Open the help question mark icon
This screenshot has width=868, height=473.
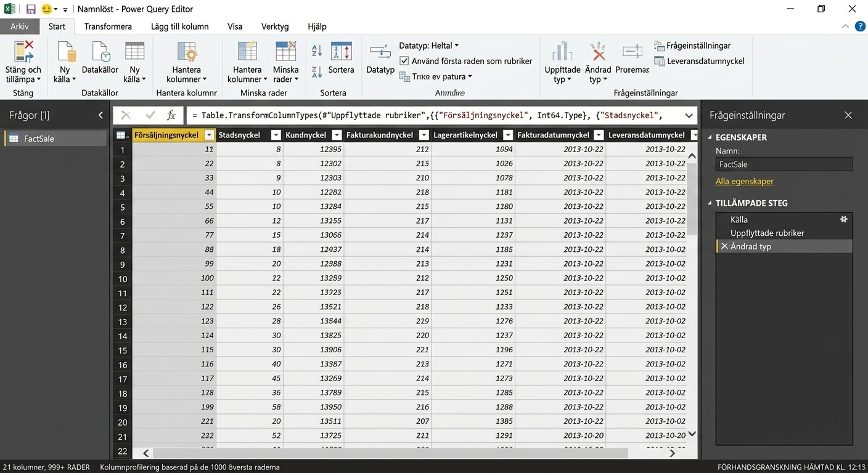click(860, 26)
